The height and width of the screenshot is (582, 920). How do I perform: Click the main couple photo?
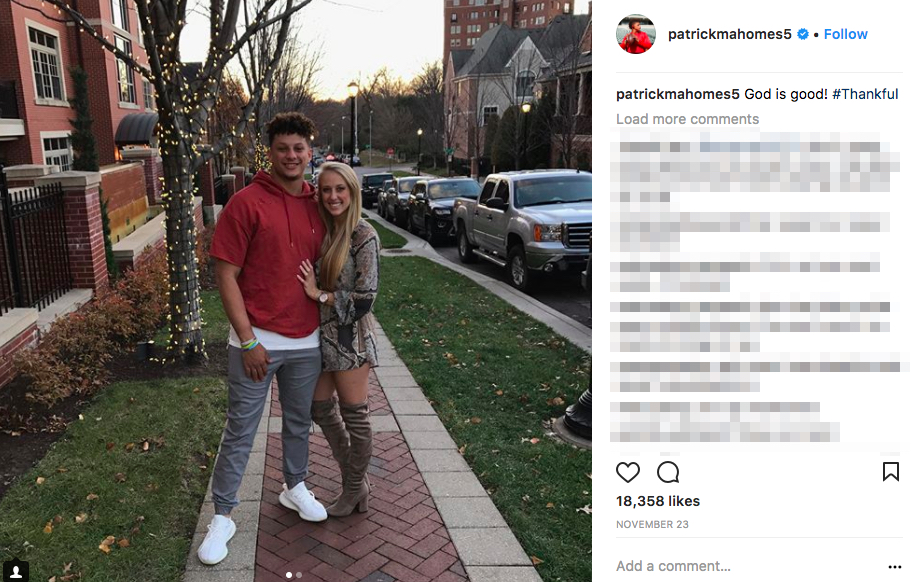[x=296, y=291]
